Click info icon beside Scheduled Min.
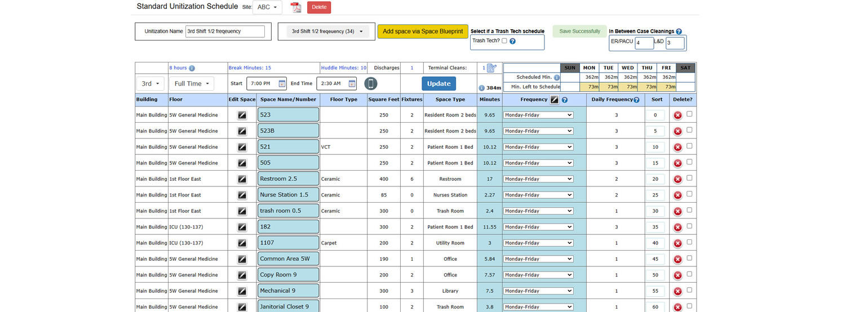The image size is (868, 312). click(x=557, y=78)
